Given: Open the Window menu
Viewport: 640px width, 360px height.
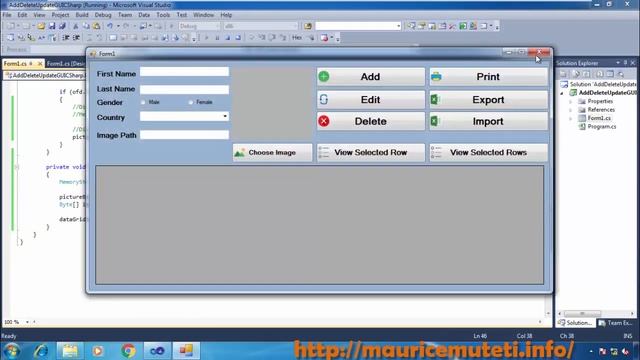Looking at the screenshot, I should pyautogui.click(x=203, y=15).
